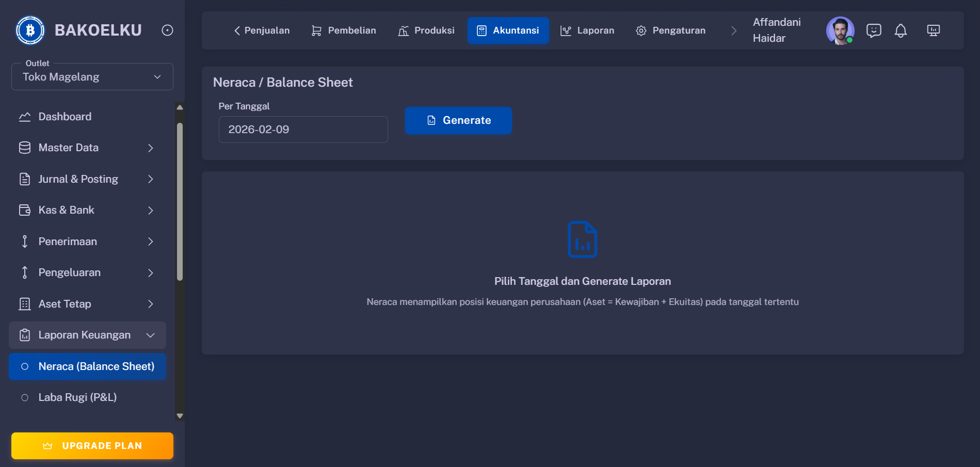Click the screen display icon in header
Viewport: 980px width, 467px height.
pos(933,30)
